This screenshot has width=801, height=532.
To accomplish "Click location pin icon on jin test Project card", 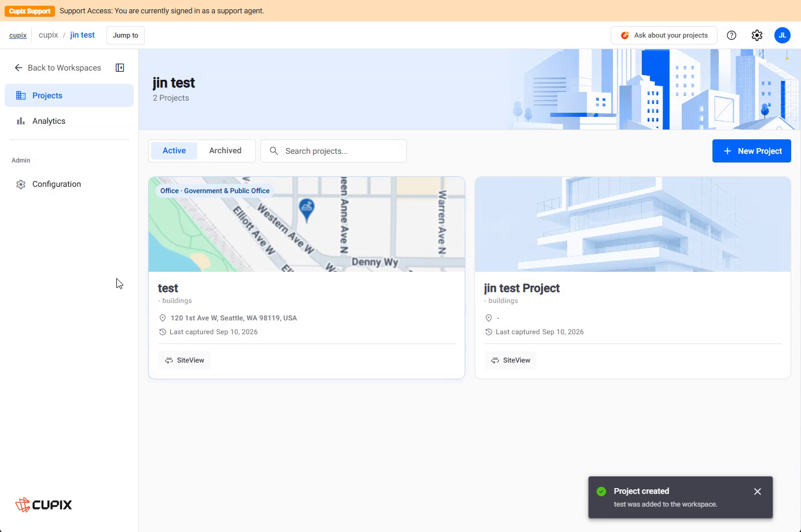I will (488, 318).
